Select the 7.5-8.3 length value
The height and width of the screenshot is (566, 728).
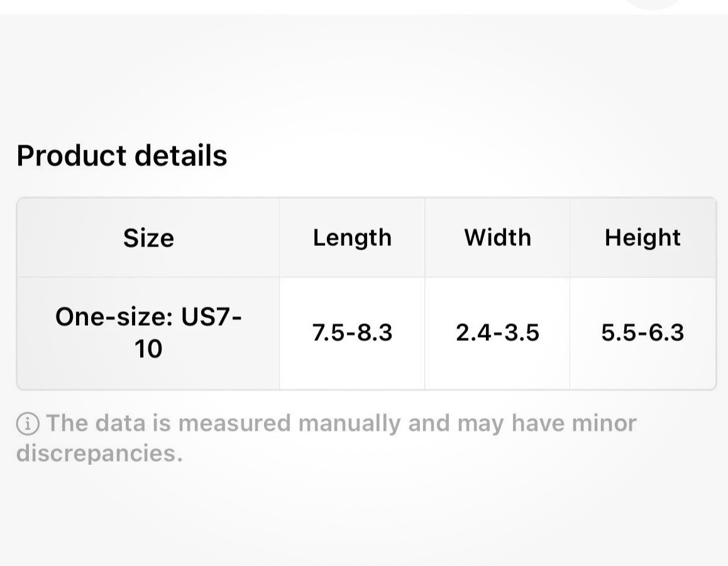pyautogui.click(x=353, y=333)
